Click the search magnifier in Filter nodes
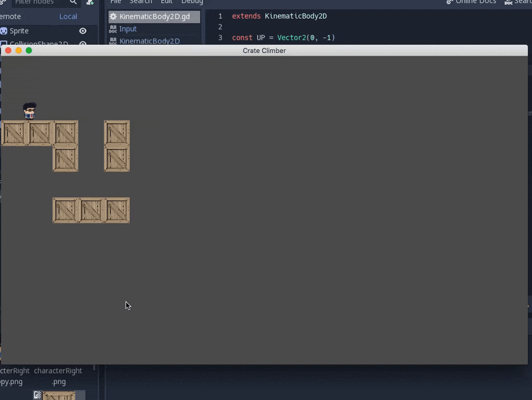This screenshot has height=400, width=532. pos(73,2)
